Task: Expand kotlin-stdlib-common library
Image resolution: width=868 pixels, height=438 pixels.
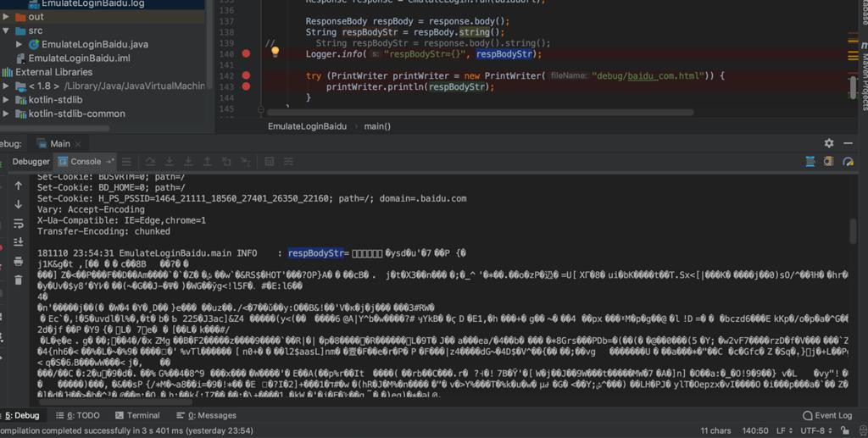Action: point(6,114)
